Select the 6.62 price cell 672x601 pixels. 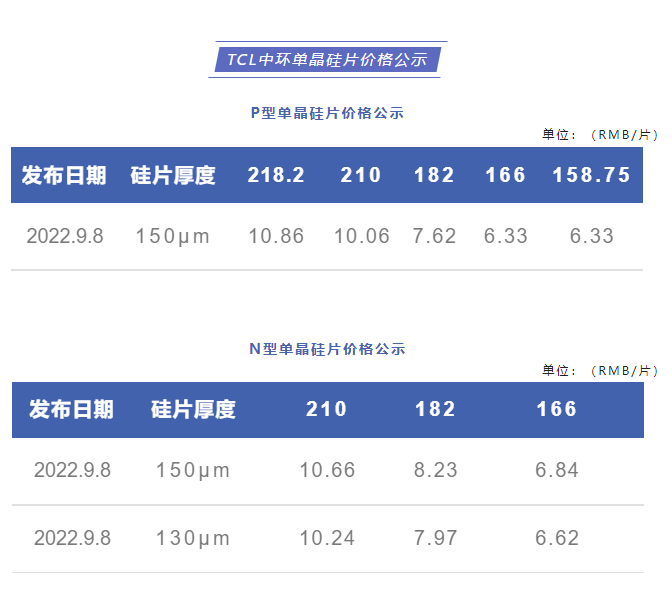pos(557,538)
